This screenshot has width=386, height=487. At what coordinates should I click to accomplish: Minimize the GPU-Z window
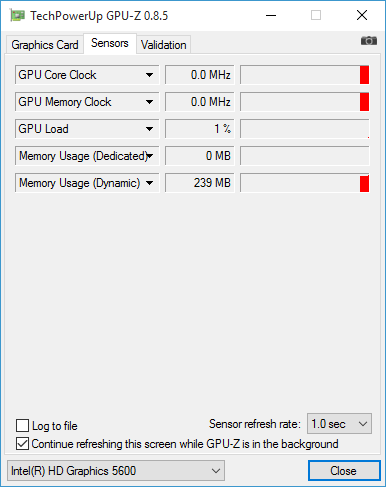click(x=271, y=15)
